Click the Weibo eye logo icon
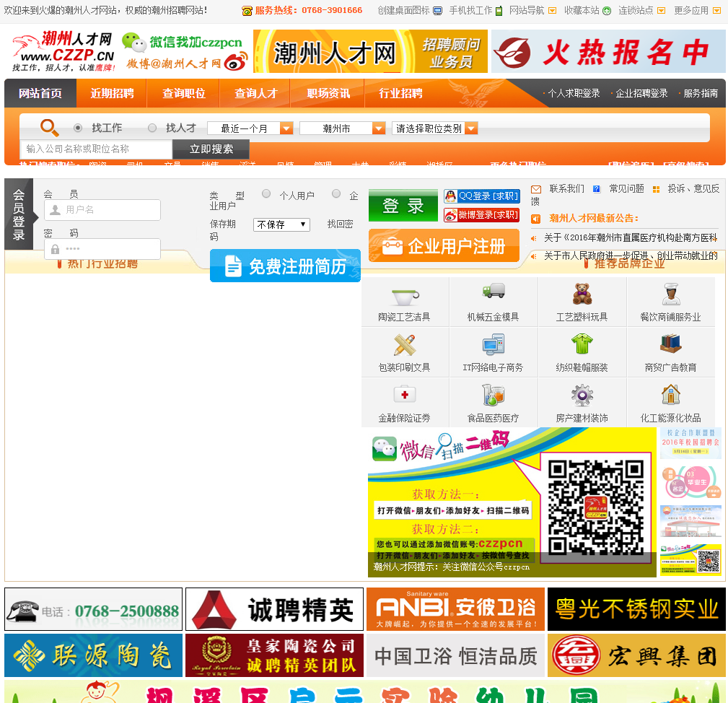This screenshot has height=703, width=728. tap(236, 62)
